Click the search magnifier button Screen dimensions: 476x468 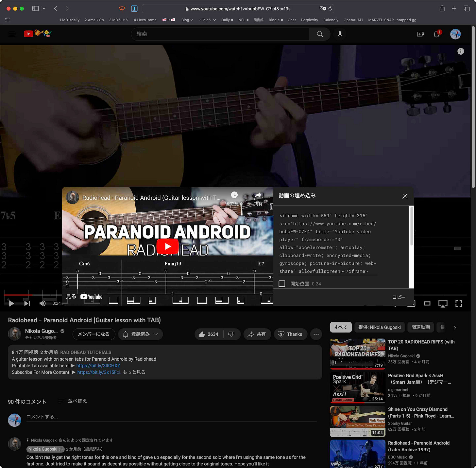point(320,34)
